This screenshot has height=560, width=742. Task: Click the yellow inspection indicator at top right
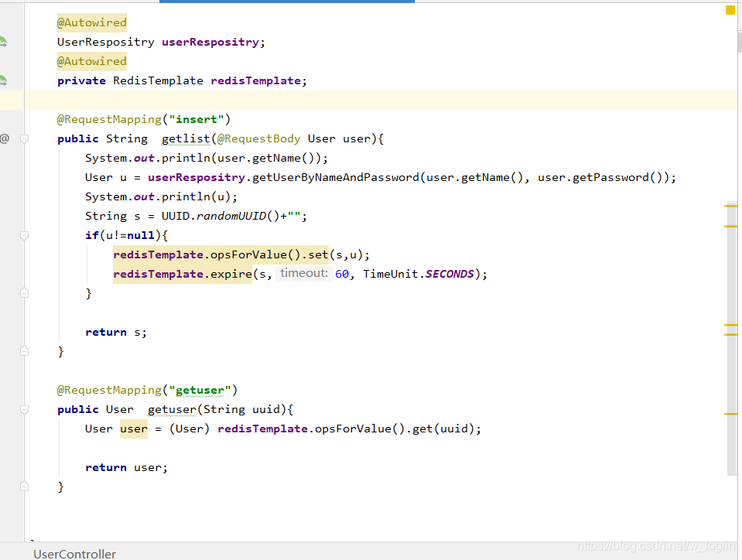coord(730,10)
